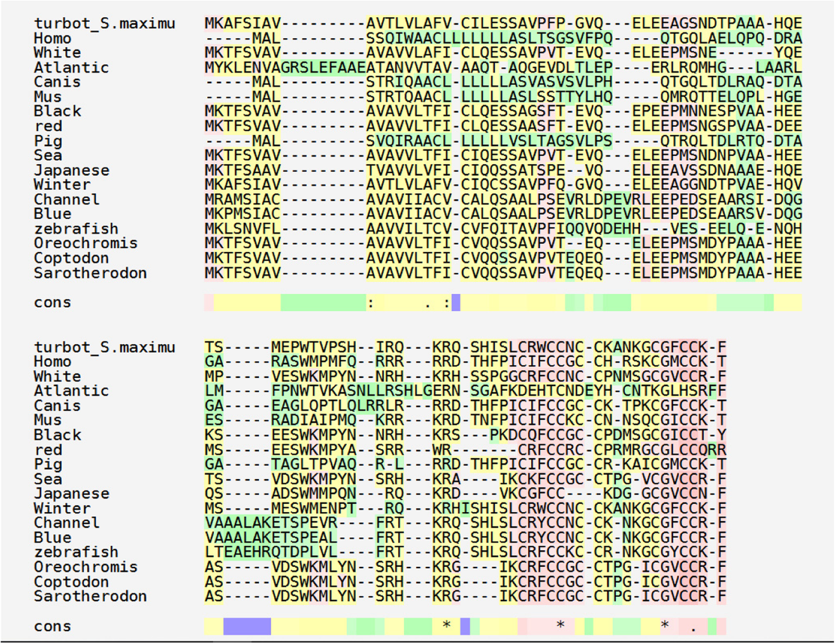The image size is (835, 644).
Task: Click the segment 'RASWMPMFQ' in the lower Homo row
Action: point(314,362)
